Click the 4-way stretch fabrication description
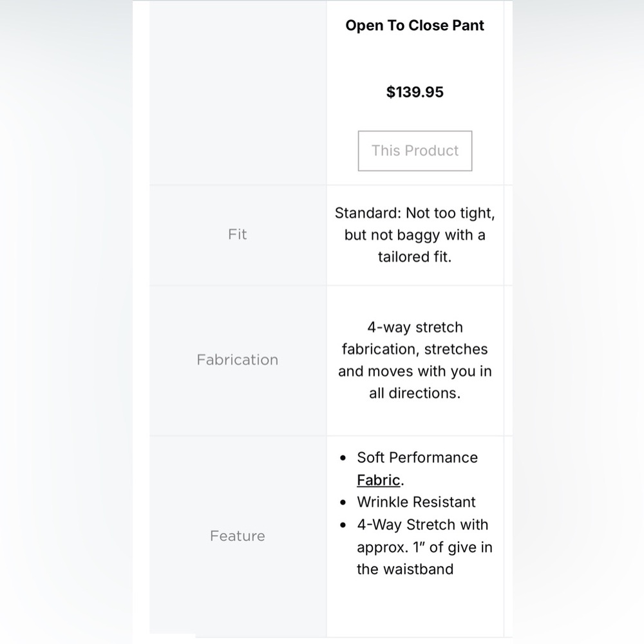This screenshot has width=644, height=644. 415,360
